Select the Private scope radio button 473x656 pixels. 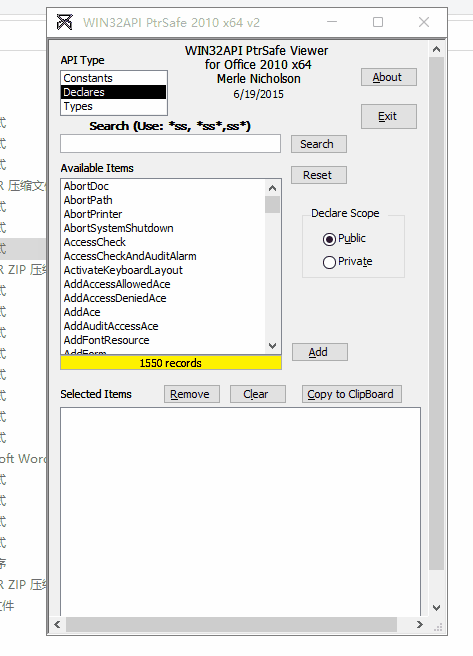pos(329,262)
